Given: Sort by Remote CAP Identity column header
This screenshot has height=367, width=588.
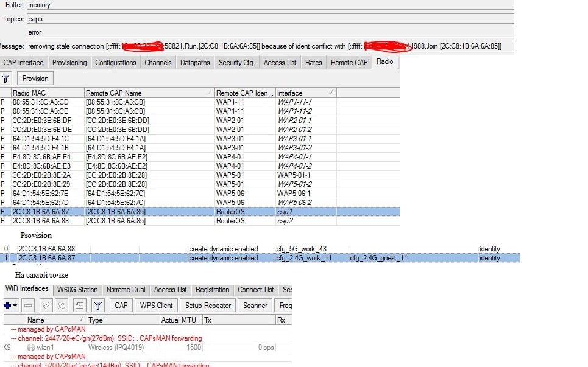Looking at the screenshot, I should pyautogui.click(x=245, y=93).
